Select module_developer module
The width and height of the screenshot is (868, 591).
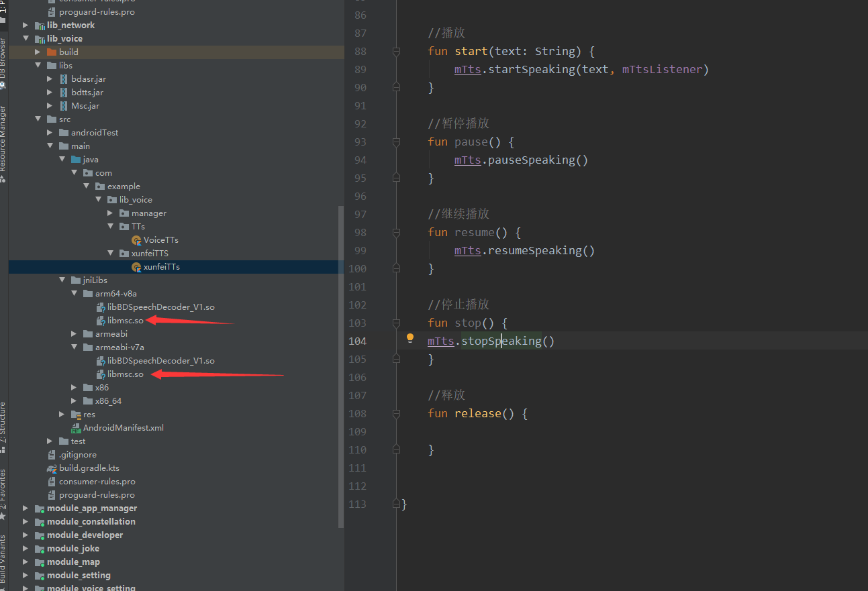[x=85, y=535]
